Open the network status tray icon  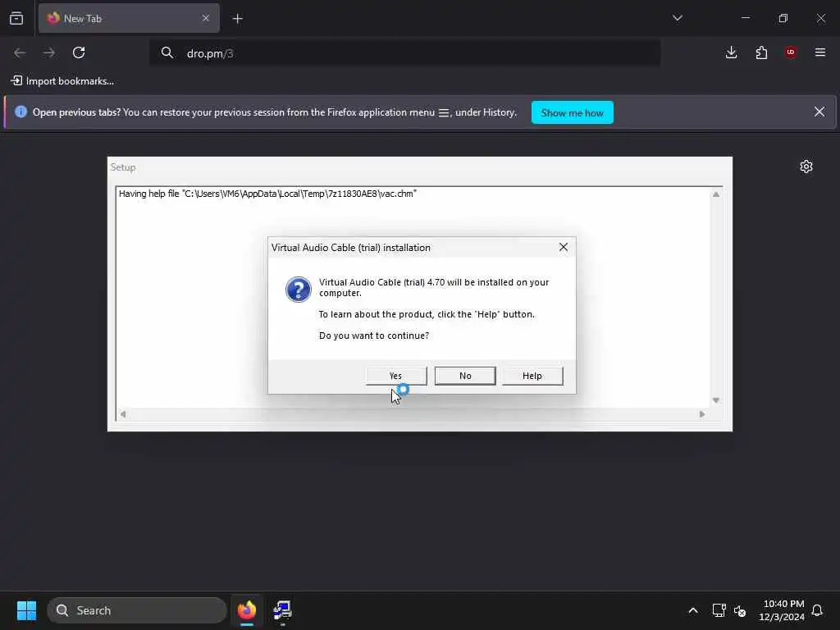(719, 610)
